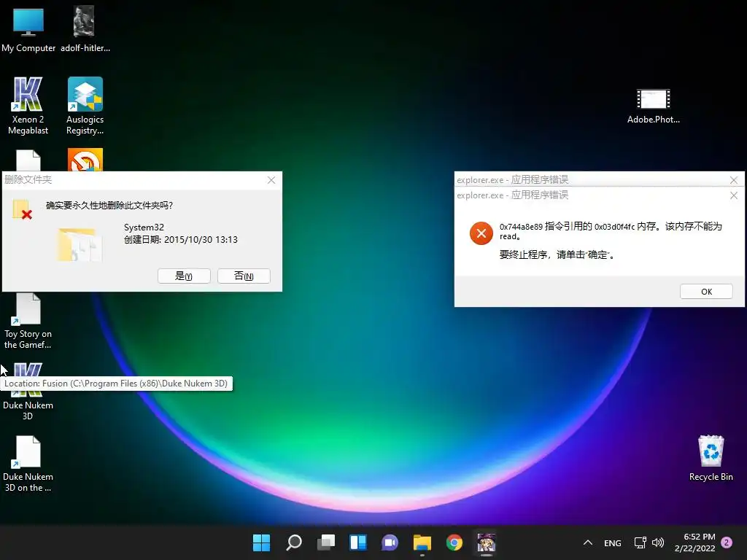Show hidden system tray icons
The width and height of the screenshot is (747, 560).
click(x=588, y=542)
